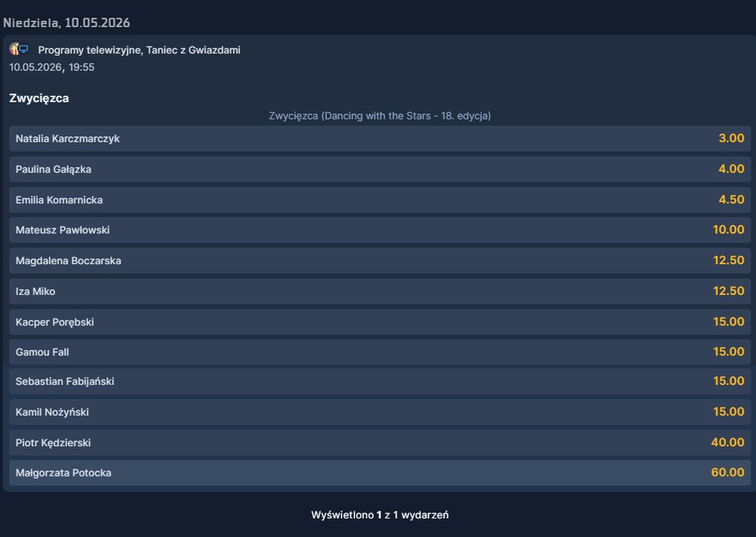Screen dimensions: 756x537
Task: Select Paulina Gałązka bet at 4.00
Action: tap(380, 169)
